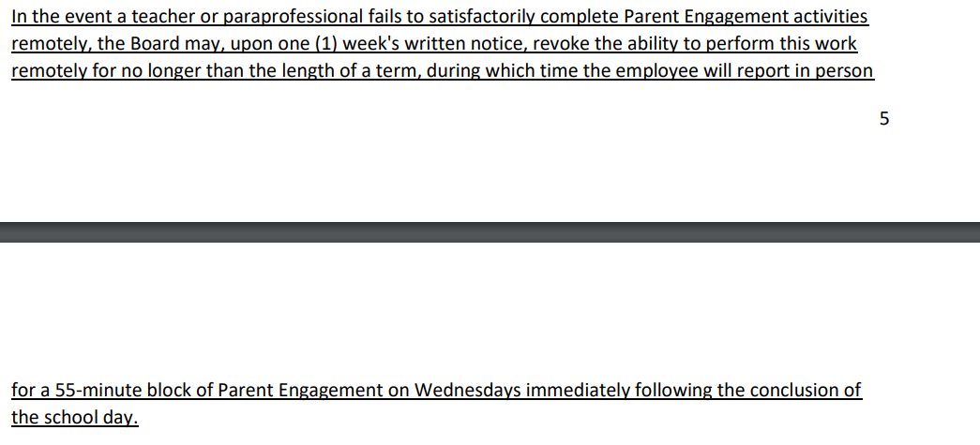Click the word "activities" ending the first line
Screen dimensions: 980x445
(x=831, y=18)
